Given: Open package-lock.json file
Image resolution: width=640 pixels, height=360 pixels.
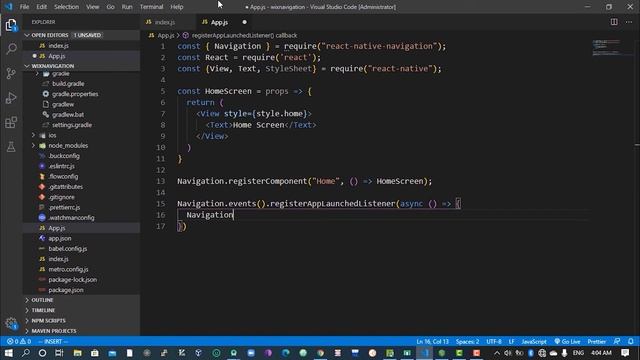Looking at the screenshot, I should 73,280.
